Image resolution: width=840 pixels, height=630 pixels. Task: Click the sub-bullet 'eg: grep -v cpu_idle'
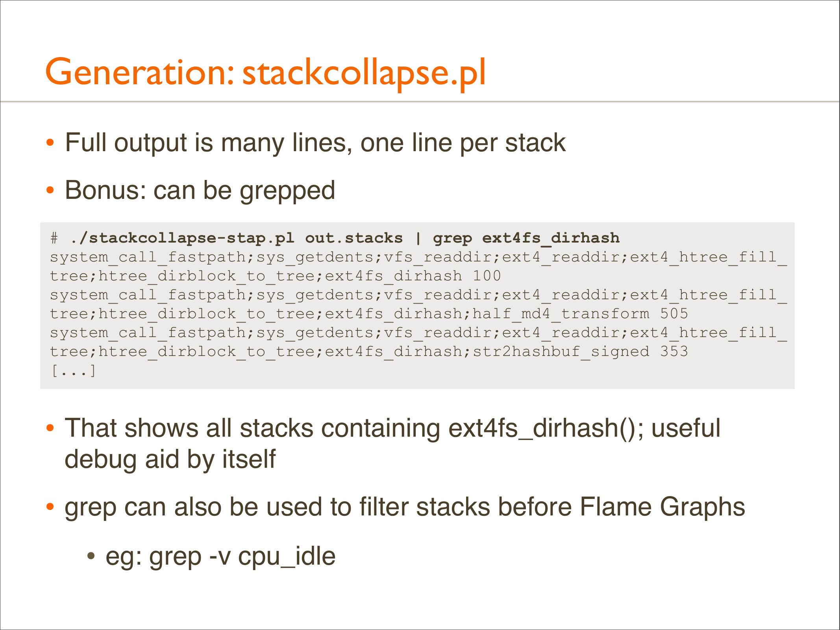click(x=220, y=556)
